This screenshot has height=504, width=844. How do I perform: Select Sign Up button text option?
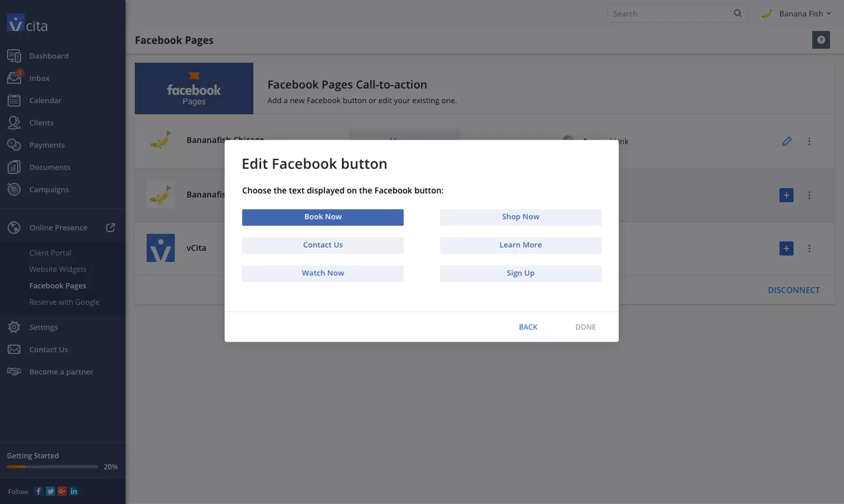click(x=521, y=273)
